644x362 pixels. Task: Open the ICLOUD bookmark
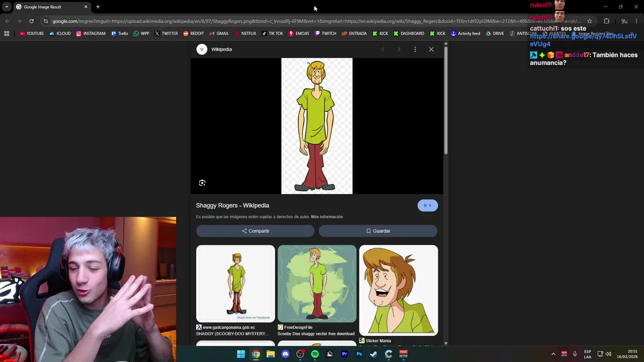(x=60, y=34)
